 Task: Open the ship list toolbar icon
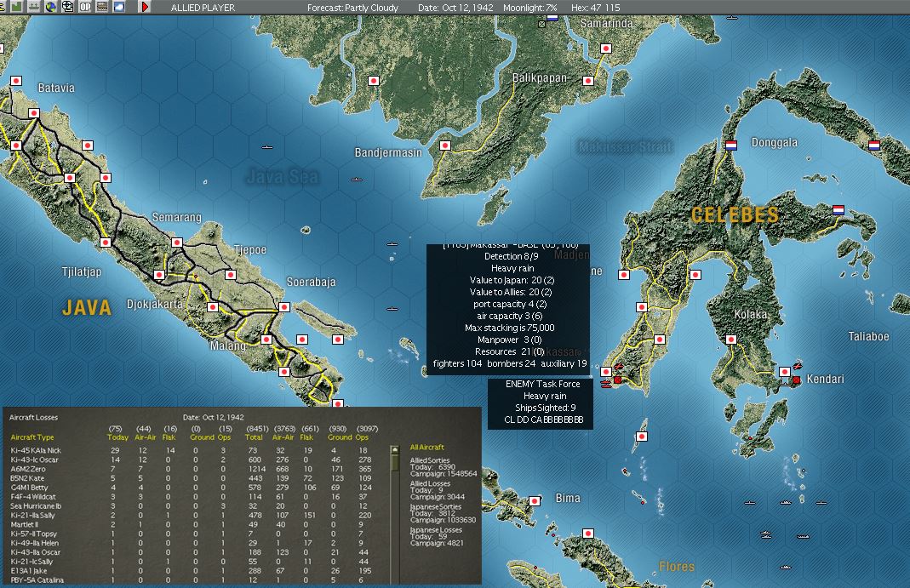click(34, 7)
